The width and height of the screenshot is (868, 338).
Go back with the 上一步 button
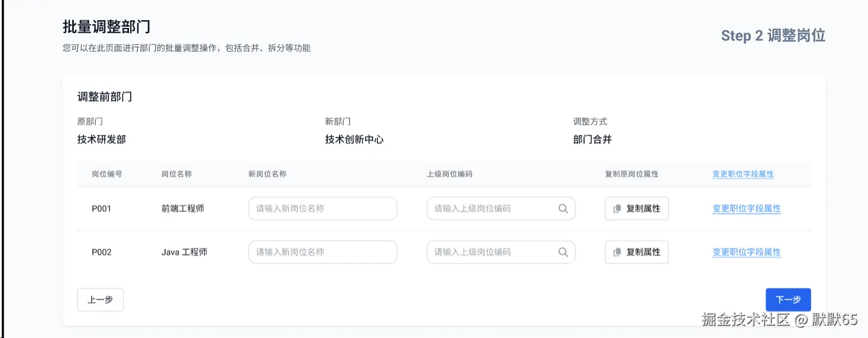click(100, 300)
